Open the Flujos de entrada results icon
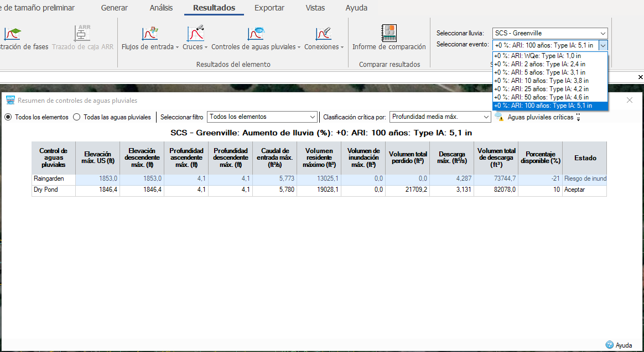The image size is (644, 352). tap(150, 34)
